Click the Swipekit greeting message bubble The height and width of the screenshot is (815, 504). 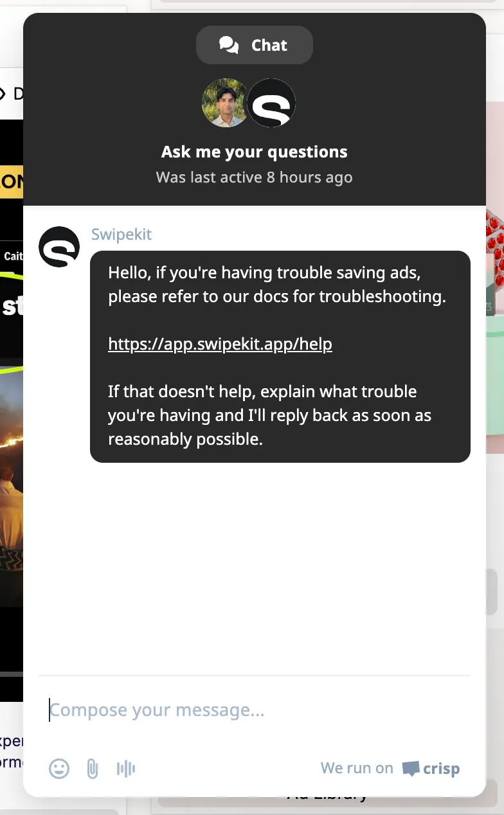coord(280,357)
